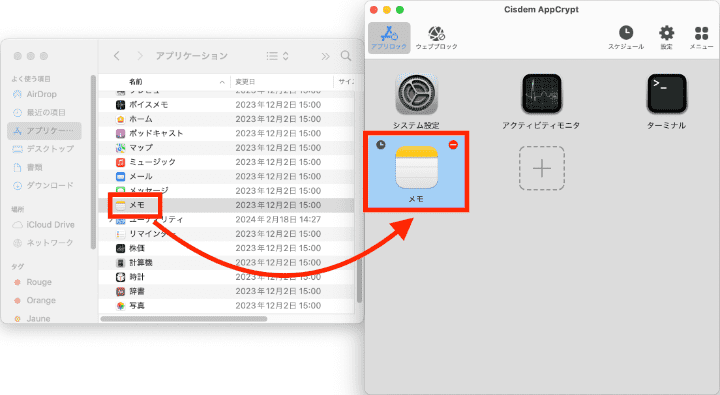This screenshot has height=395, width=720.
Task: Sort Finder list by 名前 column
Action: point(135,82)
